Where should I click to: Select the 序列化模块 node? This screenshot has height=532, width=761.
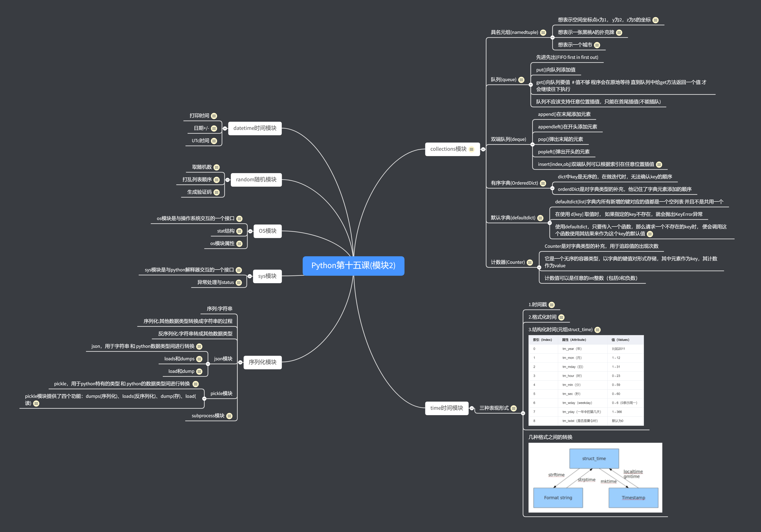(x=263, y=362)
